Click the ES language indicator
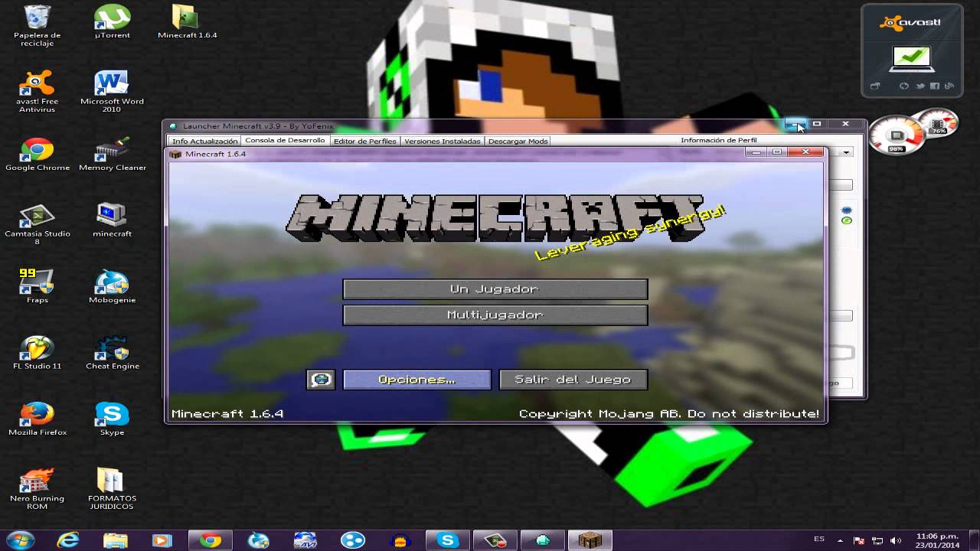980x551 pixels. [x=819, y=539]
